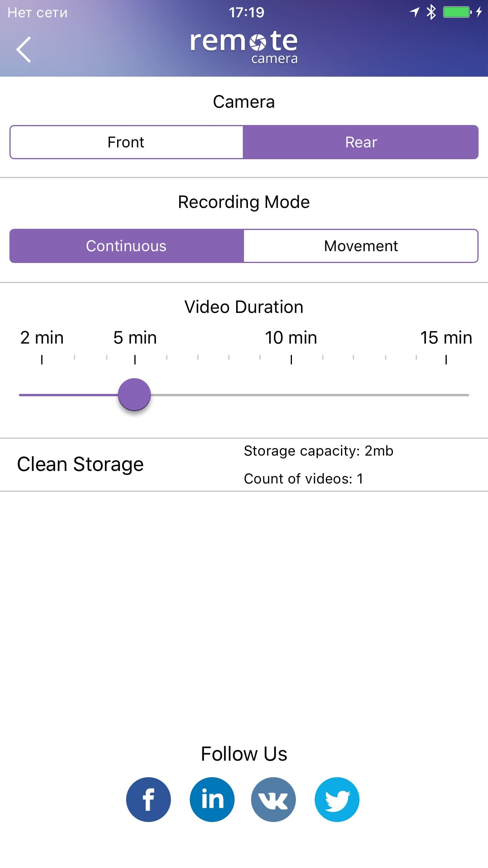The width and height of the screenshot is (488, 868).
Task: Click the video duration slider thumb
Action: 134,395
